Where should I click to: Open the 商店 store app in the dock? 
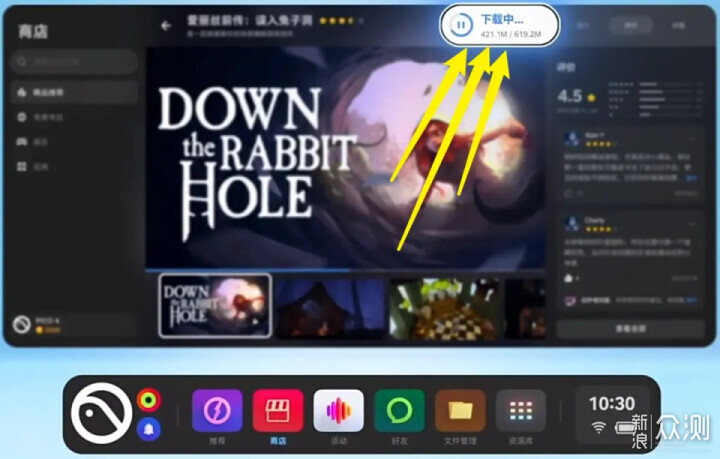pos(278,411)
